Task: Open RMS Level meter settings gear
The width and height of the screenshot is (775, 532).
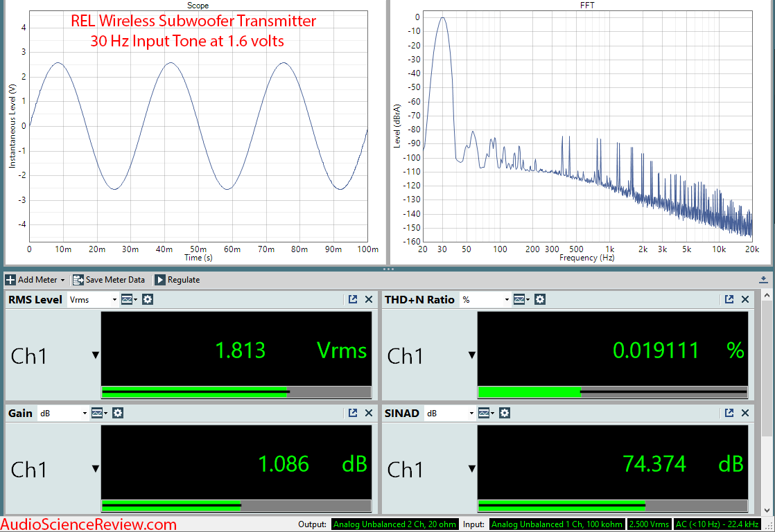Action: (x=147, y=299)
